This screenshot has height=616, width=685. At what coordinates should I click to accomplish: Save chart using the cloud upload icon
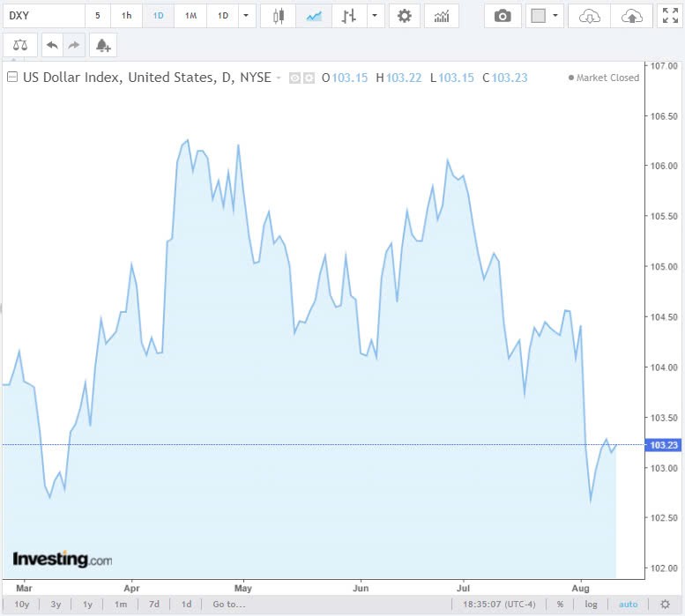[x=632, y=16]
